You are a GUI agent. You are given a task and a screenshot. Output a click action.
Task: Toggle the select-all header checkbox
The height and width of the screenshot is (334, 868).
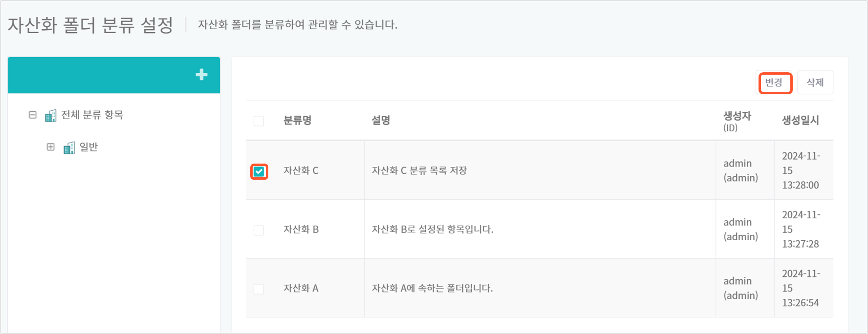(259, 121)
